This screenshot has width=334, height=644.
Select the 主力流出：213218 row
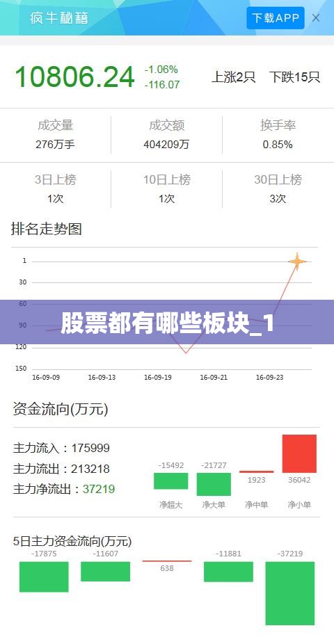pyautogui.click(x=62, y=469)
